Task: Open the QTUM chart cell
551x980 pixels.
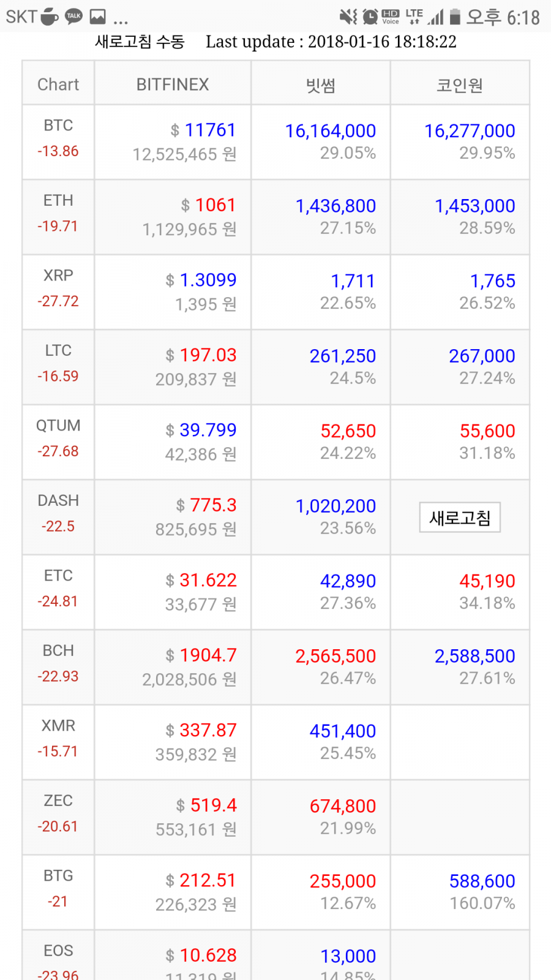Action: (x=58, y=442)
